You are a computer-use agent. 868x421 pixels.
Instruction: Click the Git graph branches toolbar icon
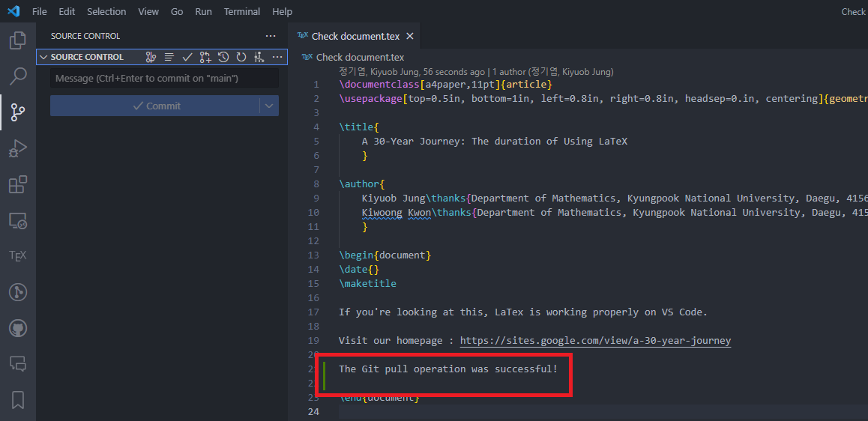tap(151, 57)
